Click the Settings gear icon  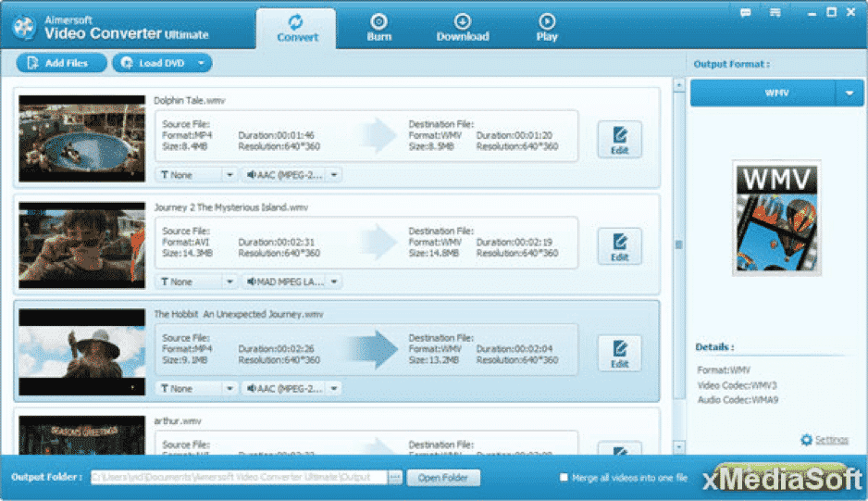(807, 440)
